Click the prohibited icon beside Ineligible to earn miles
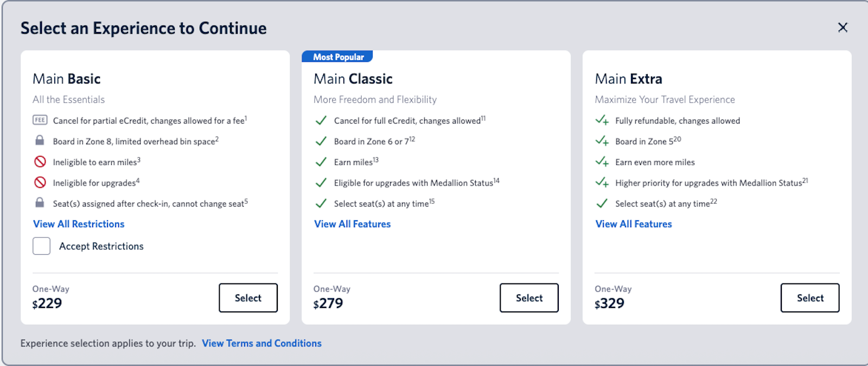 pyautogui.click(x=40, y=162)
